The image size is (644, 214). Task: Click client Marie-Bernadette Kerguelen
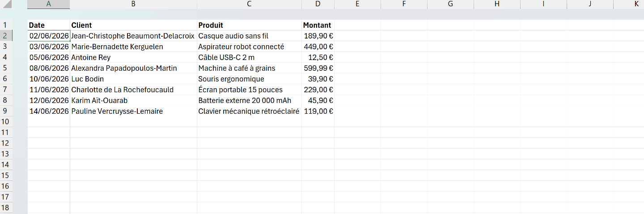click(133, 47)
